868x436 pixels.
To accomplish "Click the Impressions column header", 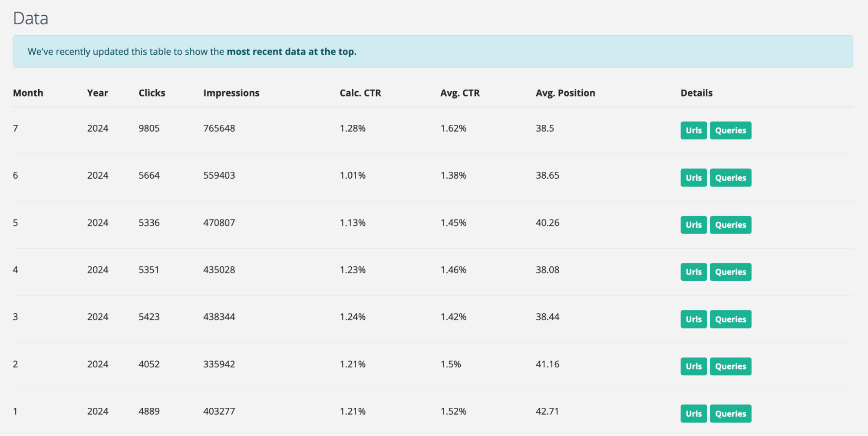I will pyautogui.click(x=231, y=93).
